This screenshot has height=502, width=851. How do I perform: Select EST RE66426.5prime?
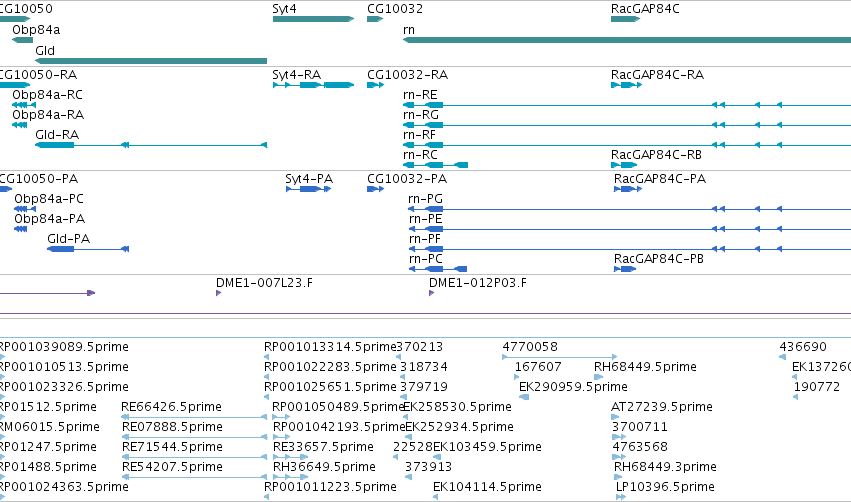[172, 407]
